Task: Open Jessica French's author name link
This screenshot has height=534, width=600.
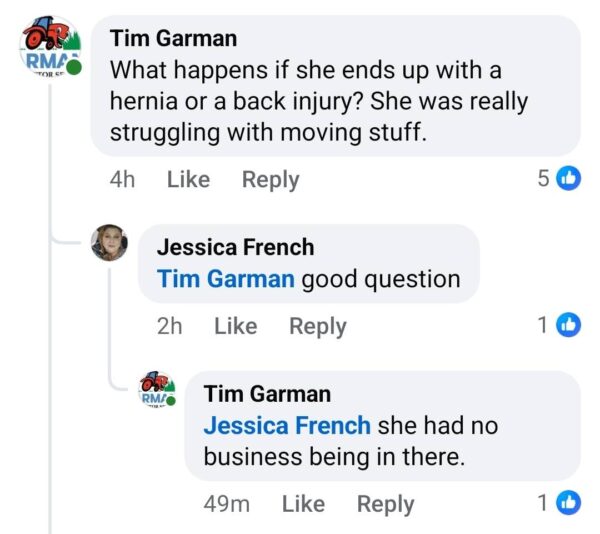Action: click(235, 247)
